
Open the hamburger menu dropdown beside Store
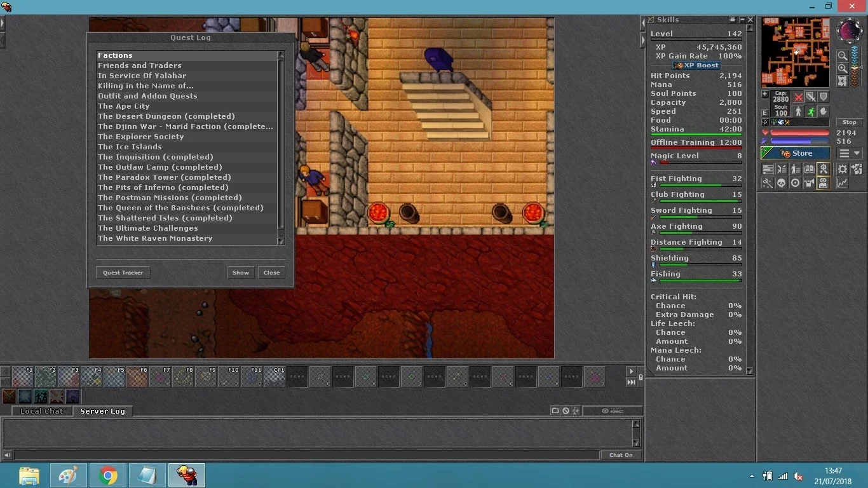850,153
